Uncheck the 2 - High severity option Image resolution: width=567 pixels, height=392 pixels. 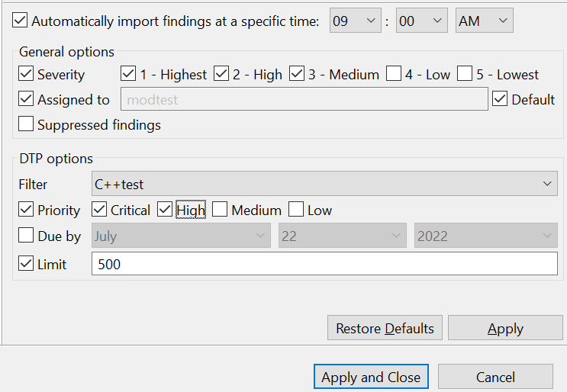tap(221, 73)
